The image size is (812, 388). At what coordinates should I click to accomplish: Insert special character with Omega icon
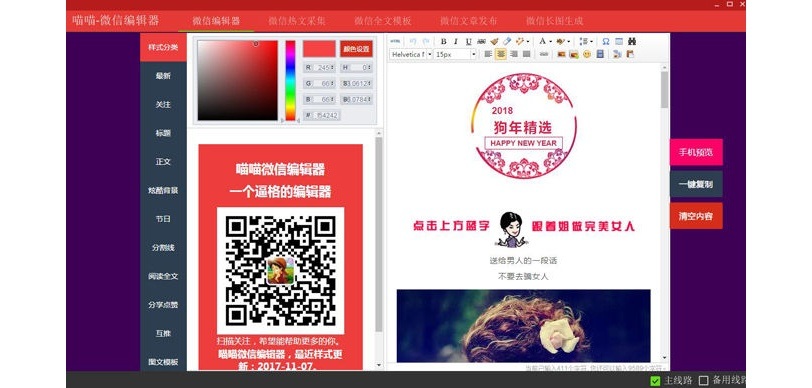[606, 41]
